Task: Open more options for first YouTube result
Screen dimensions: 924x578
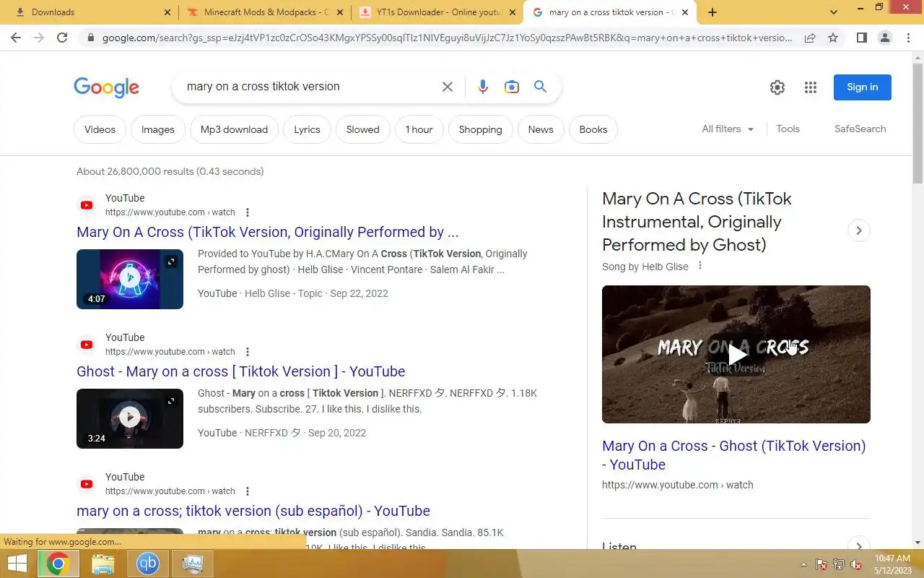Action: coord(248,212)
